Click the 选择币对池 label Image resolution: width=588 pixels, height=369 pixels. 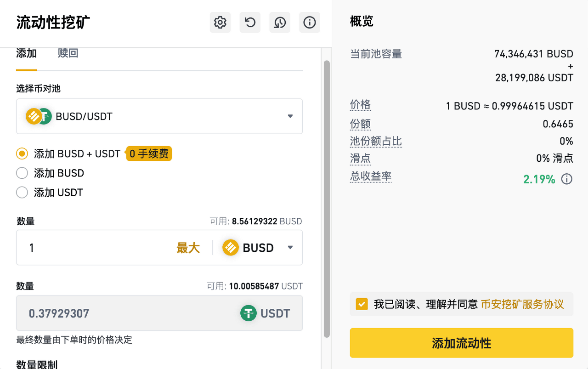[x=38, y=88]
